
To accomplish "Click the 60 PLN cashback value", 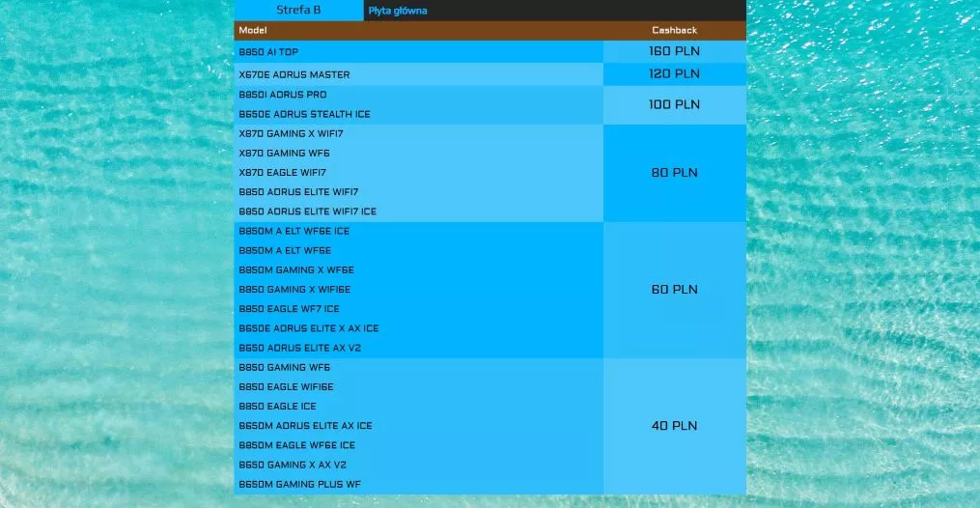I will coord(674,290).
